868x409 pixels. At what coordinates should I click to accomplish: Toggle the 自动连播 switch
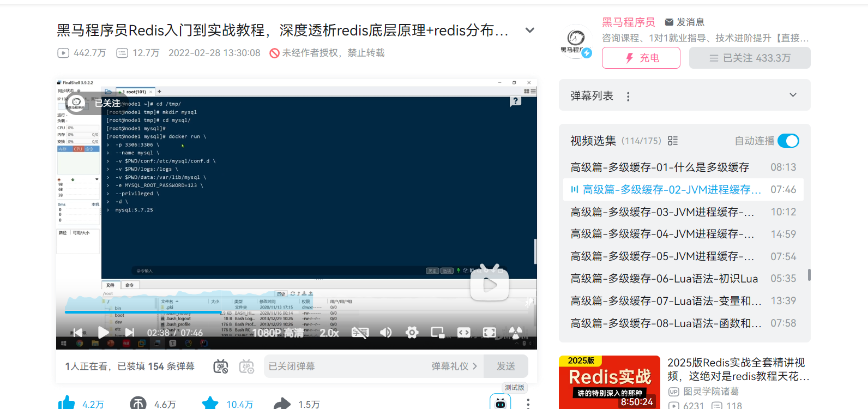click(x=788, y=141)
